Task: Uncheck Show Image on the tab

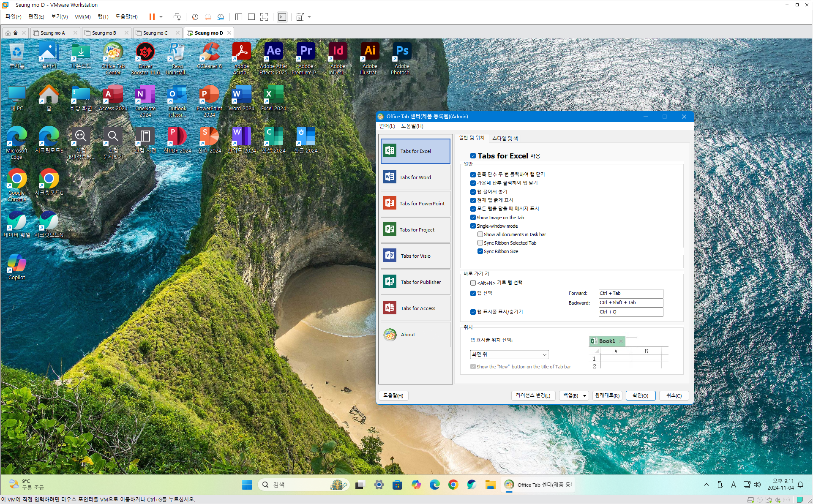Action: pyautogui.click(x=473, y=218)
